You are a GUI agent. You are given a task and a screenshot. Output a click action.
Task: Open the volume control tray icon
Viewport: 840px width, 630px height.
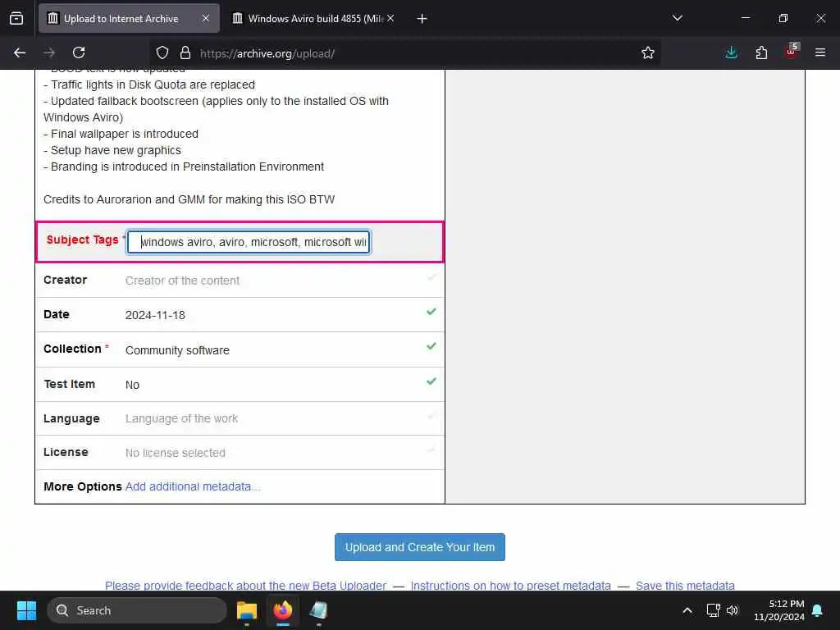click(x=733, y=610)
